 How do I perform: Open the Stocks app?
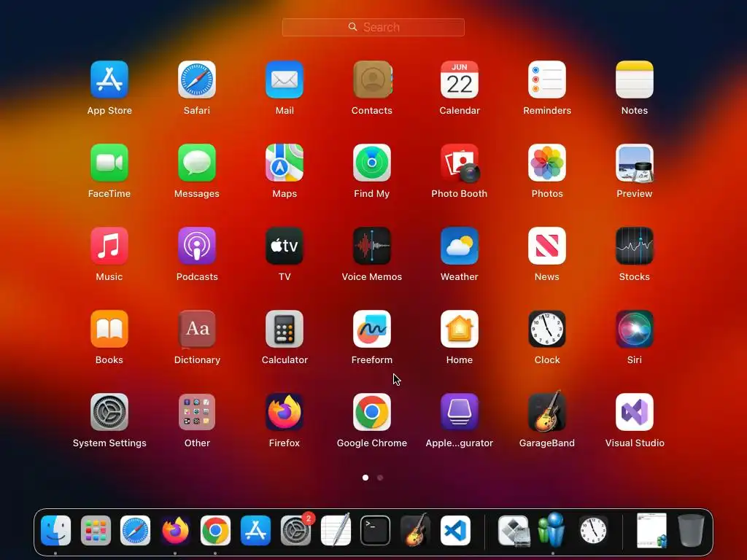[x=635, y=246]
